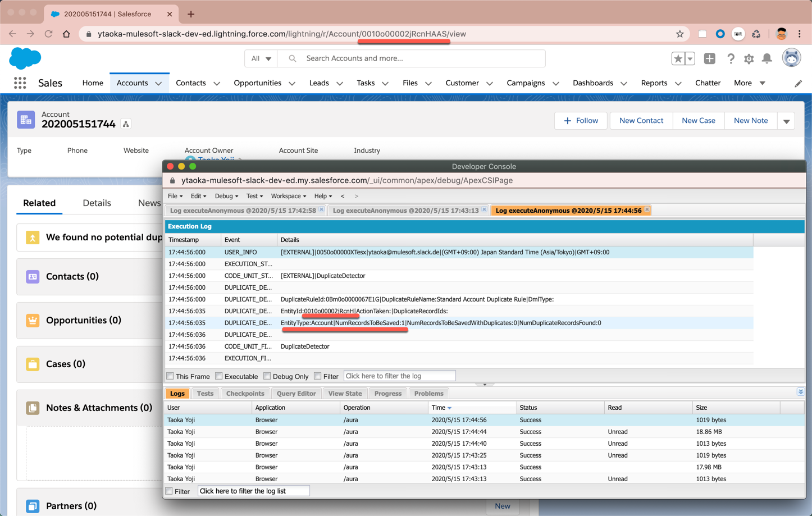Expand the Opportunities nav dropdown chevron
812x516 pixels.
coord(292,84)
